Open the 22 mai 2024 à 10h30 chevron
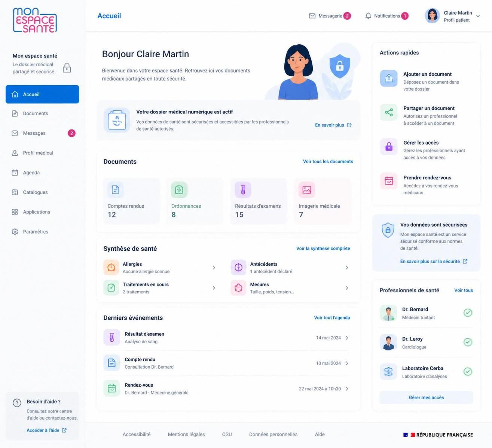 pyautogui.click(x=347, y=389)
